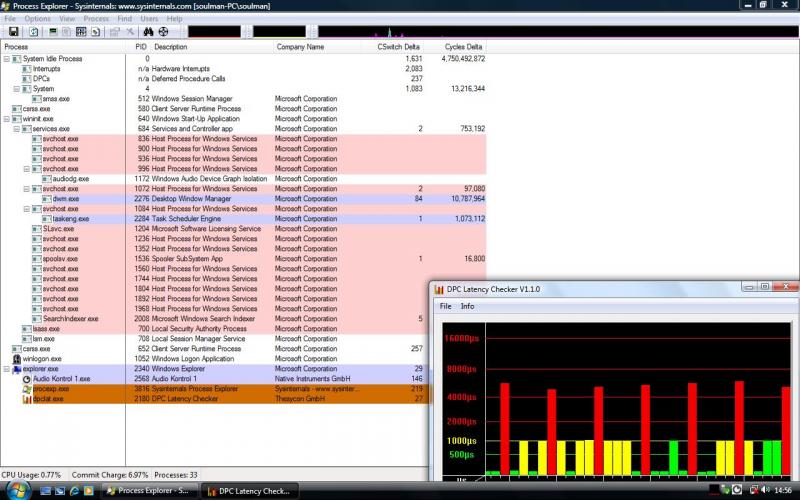Click the Save toolbar icon
The image size is (800, 500).
tap(14, 32)
